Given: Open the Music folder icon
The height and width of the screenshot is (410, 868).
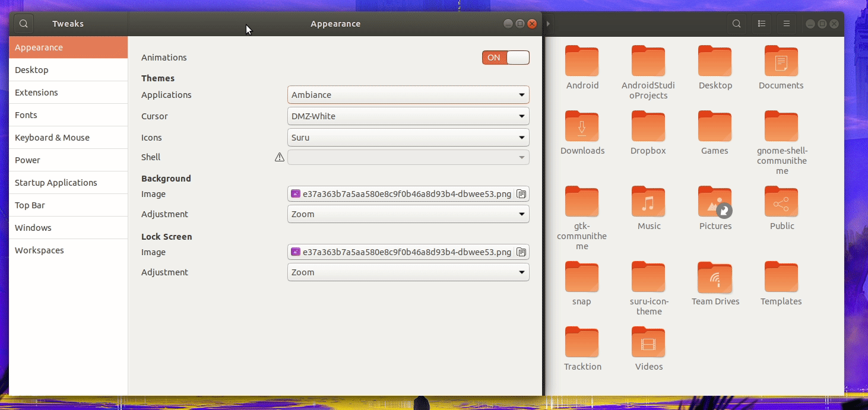Looking at the screenshot, I should pyautogui.click(x=648, y=201).
